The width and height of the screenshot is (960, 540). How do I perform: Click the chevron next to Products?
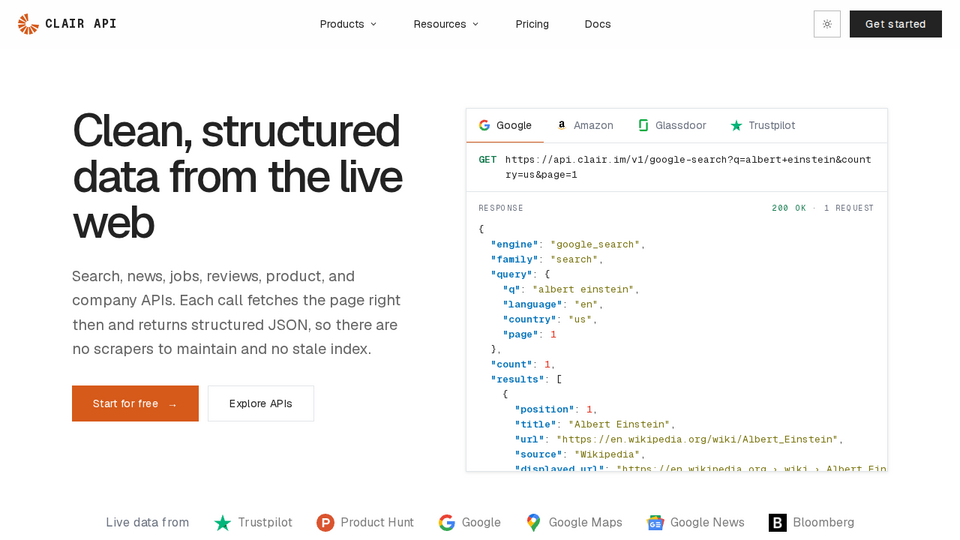click(373, 24)
